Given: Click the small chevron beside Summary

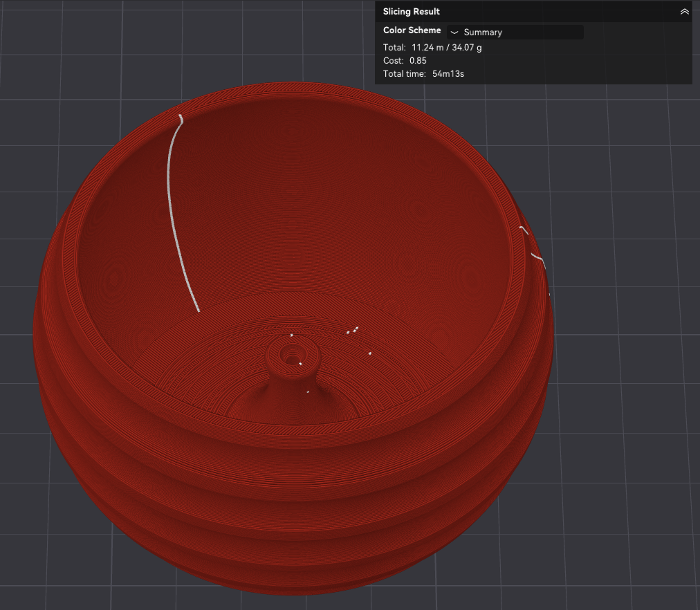Looking at the screenshot, I should coord(454,33).
